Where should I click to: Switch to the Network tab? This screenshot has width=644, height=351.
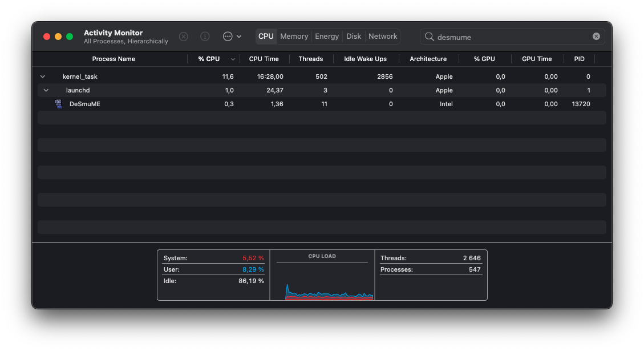(383, 37)
